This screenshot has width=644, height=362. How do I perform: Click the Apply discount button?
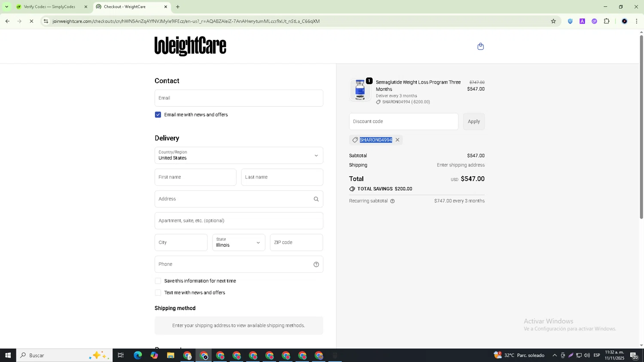pos(474,121)
